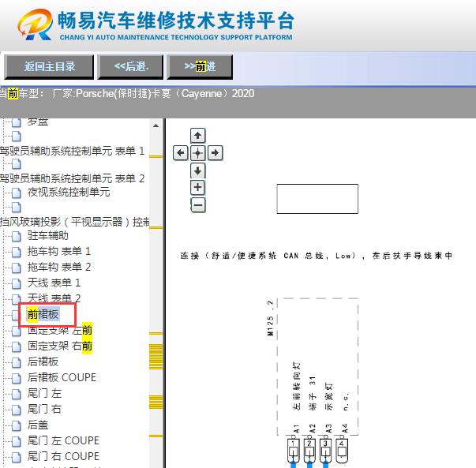Click the 示宽灯 pin label
The width and height of the screenshot is (476, 468).
tap(328, 396)
